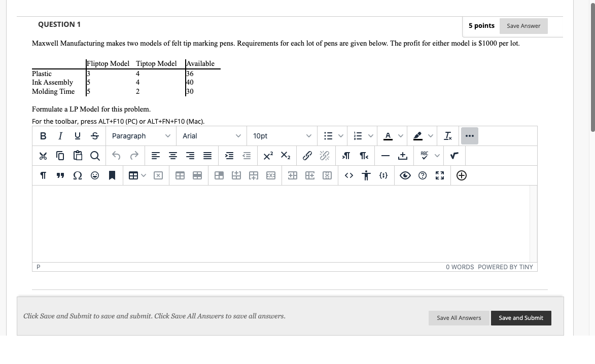Insert or edit a link
The height and width of the screenshot is (364, 595).
pyautogui.click(x=307, y=156)
